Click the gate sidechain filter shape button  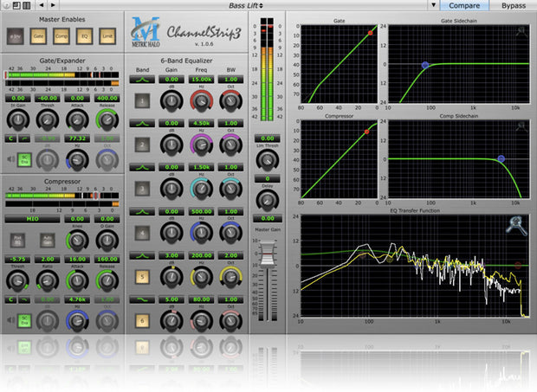click(24, 138)
